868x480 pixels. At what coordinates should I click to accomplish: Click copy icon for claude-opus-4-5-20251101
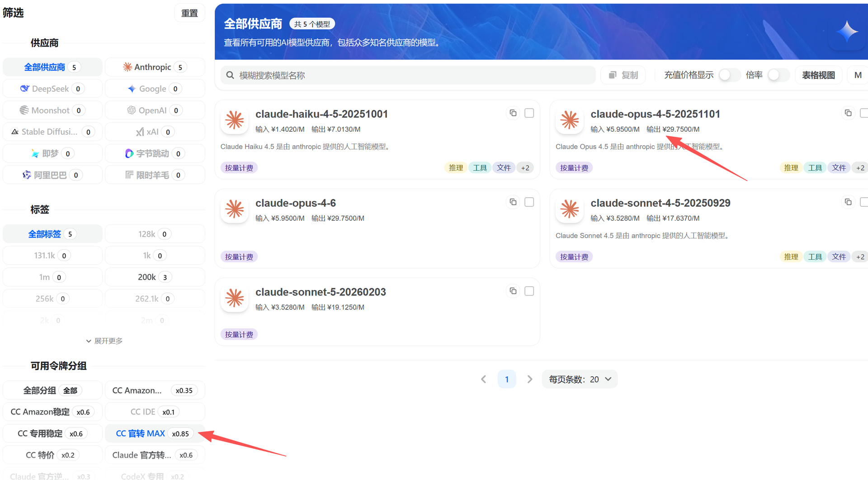(x=848, y=113)
